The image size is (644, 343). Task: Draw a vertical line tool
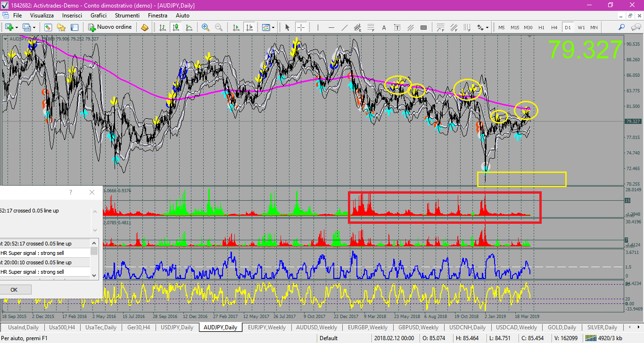click(x=318, y=27)
